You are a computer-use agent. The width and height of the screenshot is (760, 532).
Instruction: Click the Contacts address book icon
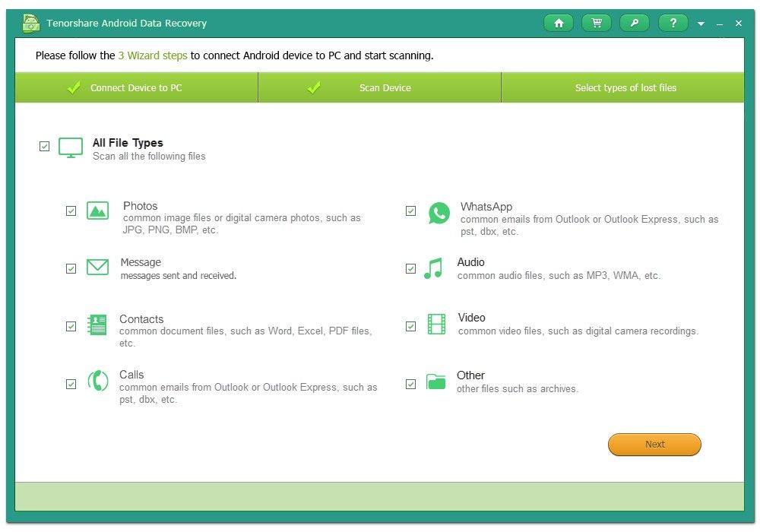click(x=97, y=325)
